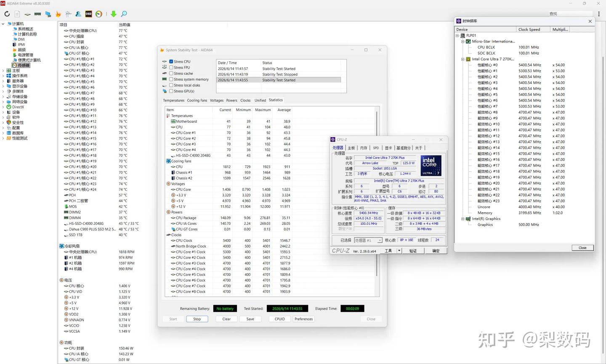Expand the 存储设备 tree node

pos(3,97)
